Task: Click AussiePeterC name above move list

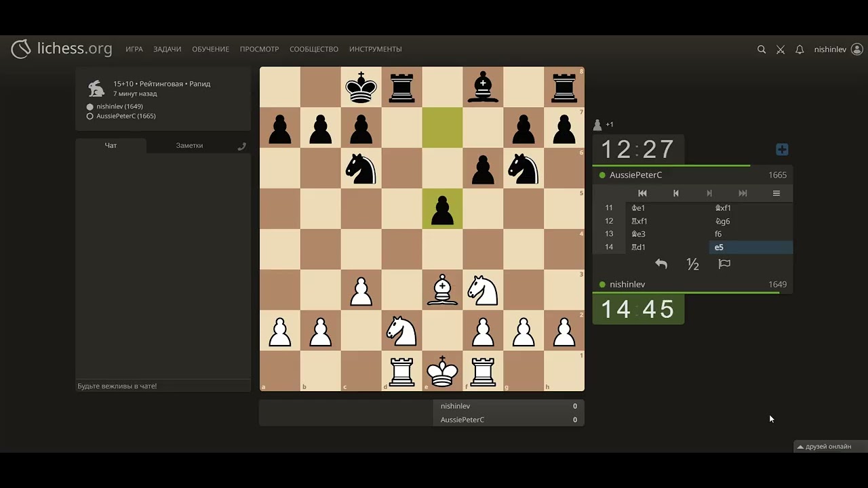Action: 635,175
